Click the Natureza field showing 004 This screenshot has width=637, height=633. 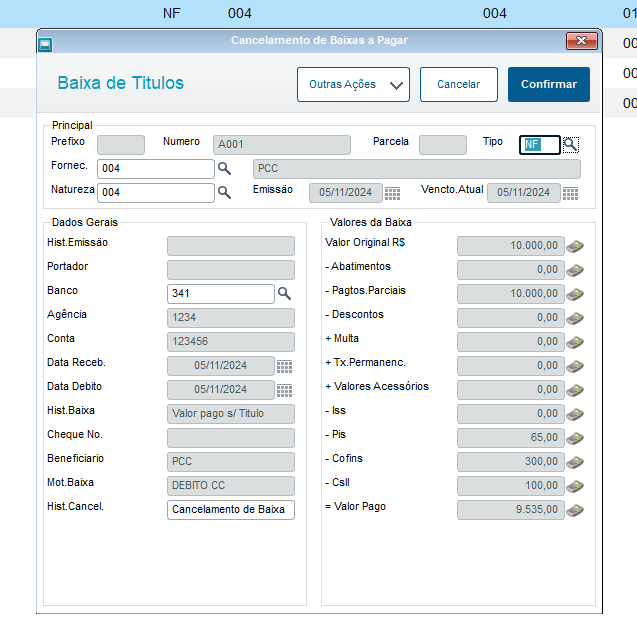pyautogui.click(x=156, y=193)
